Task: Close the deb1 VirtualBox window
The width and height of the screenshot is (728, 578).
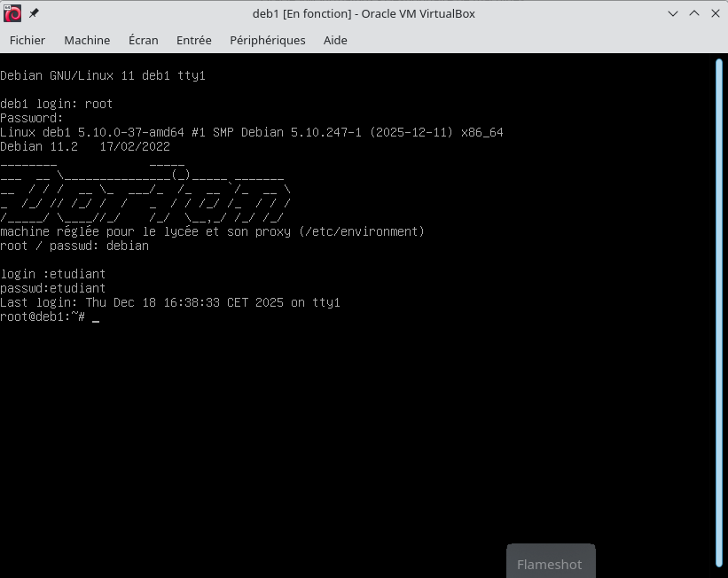Action: click(714, 13)
